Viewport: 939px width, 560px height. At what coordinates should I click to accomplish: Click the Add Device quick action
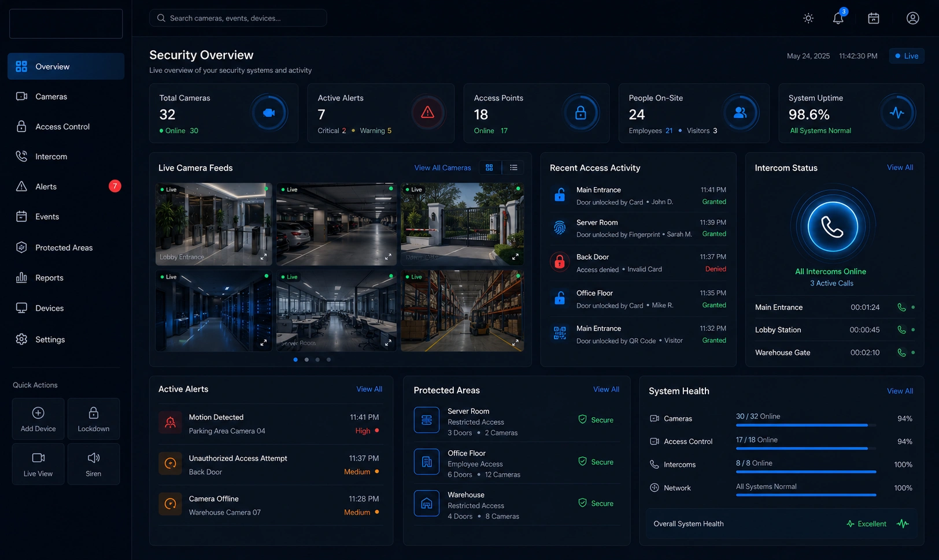[x=38, y=419]
